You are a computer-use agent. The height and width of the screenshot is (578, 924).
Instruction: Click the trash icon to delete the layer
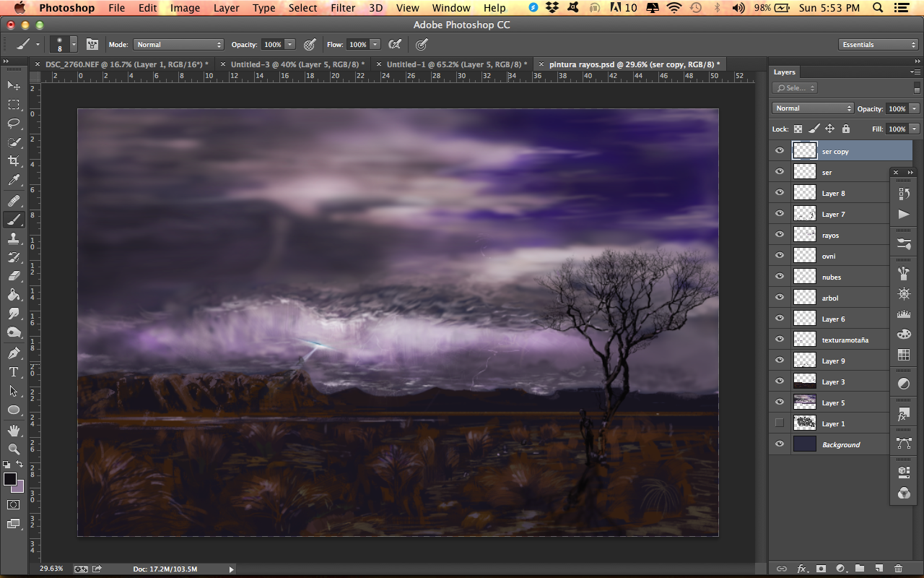coord(899,569)
